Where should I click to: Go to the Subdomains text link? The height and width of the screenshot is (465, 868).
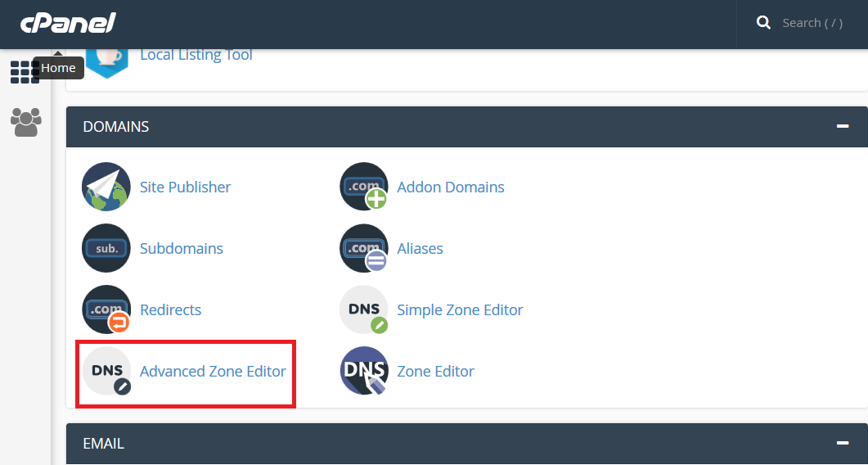181,248
